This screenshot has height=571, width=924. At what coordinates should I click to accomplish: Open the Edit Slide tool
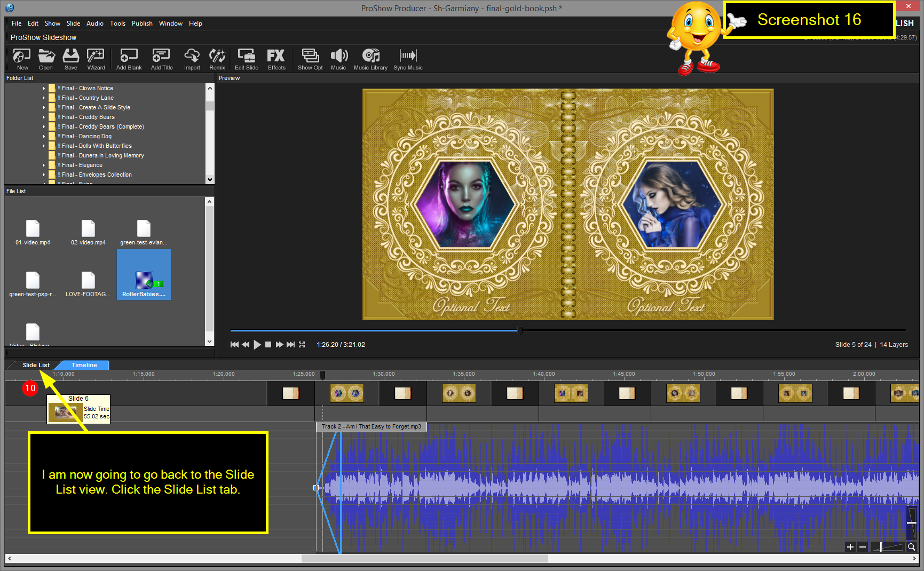click(247, 59)
